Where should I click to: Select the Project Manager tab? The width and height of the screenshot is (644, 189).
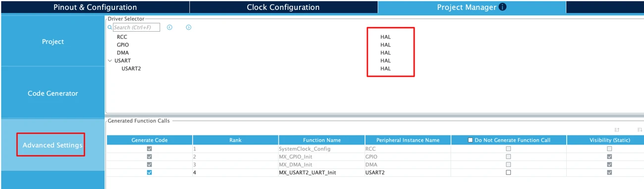pos(472,7)
